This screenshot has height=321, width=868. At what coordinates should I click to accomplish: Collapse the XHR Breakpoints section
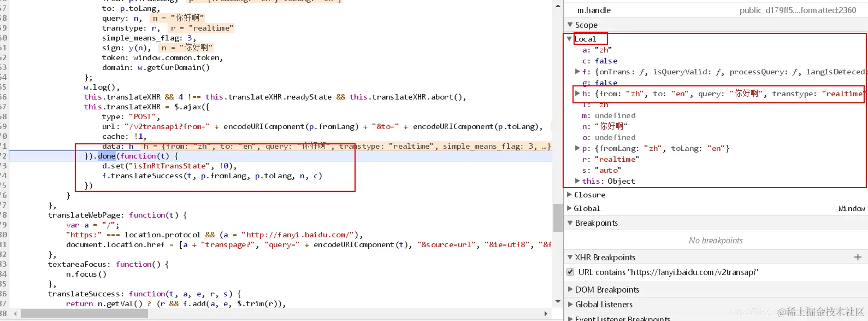(570, 258)
